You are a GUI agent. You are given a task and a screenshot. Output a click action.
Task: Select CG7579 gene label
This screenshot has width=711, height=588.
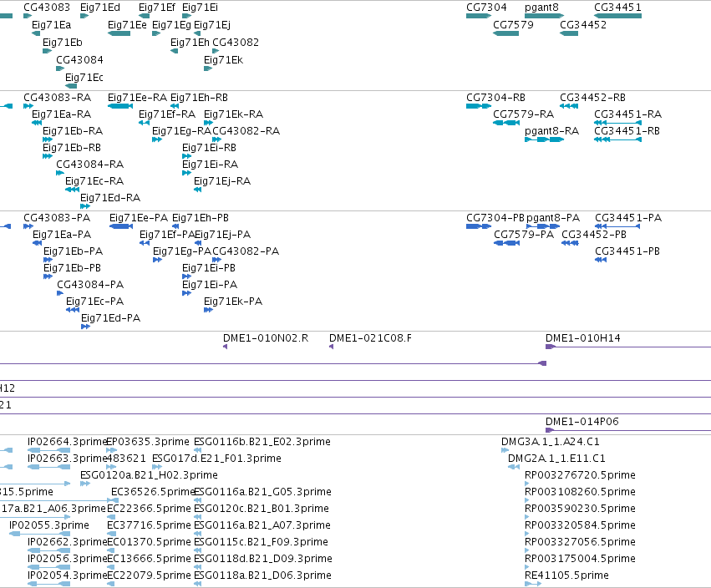[513, 24]
